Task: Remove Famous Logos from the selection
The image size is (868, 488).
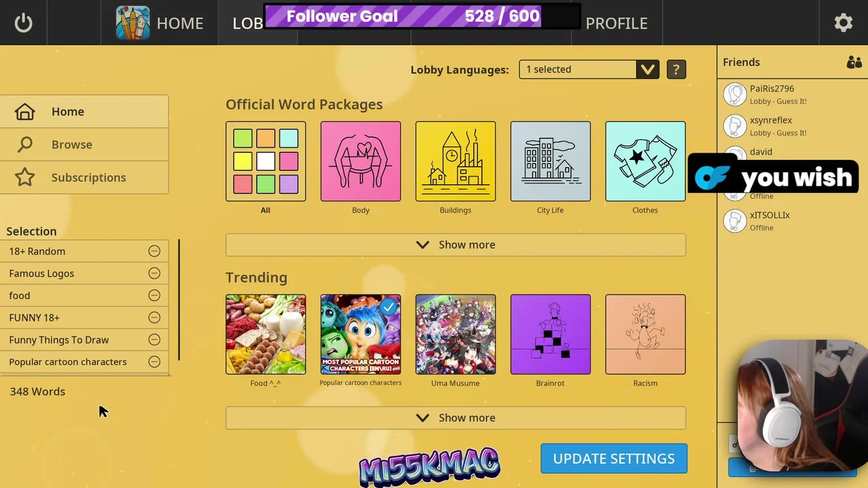Action: click(x=155, y=273)
